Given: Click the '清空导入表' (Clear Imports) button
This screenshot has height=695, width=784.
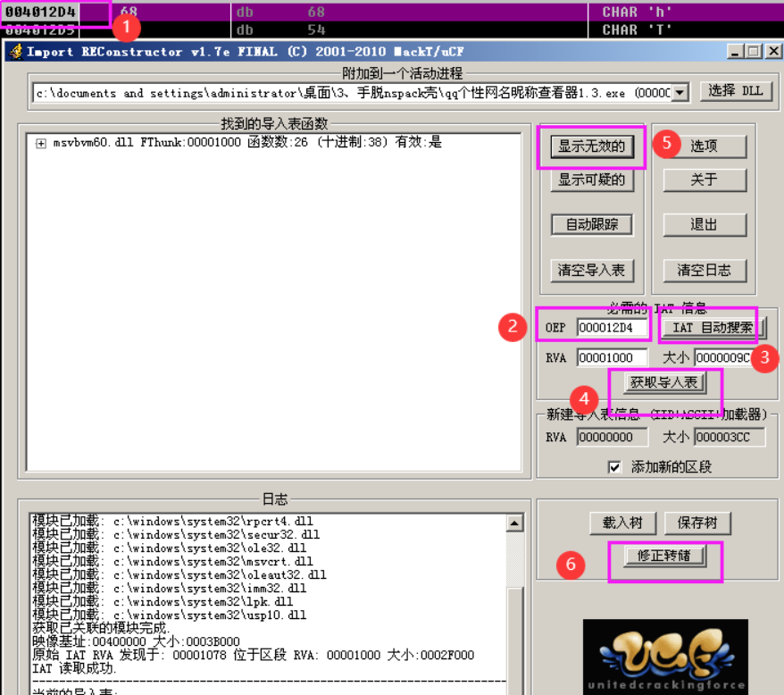Looking at the screenshot, I should (591, 270).
